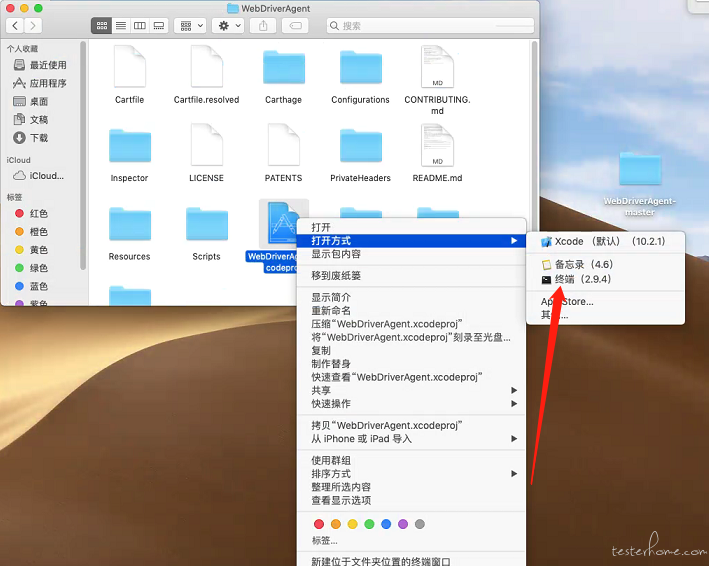Apply red tag dot in context menu
The width and height of the screenshot is (709, 566).
(x=319, y=524)
